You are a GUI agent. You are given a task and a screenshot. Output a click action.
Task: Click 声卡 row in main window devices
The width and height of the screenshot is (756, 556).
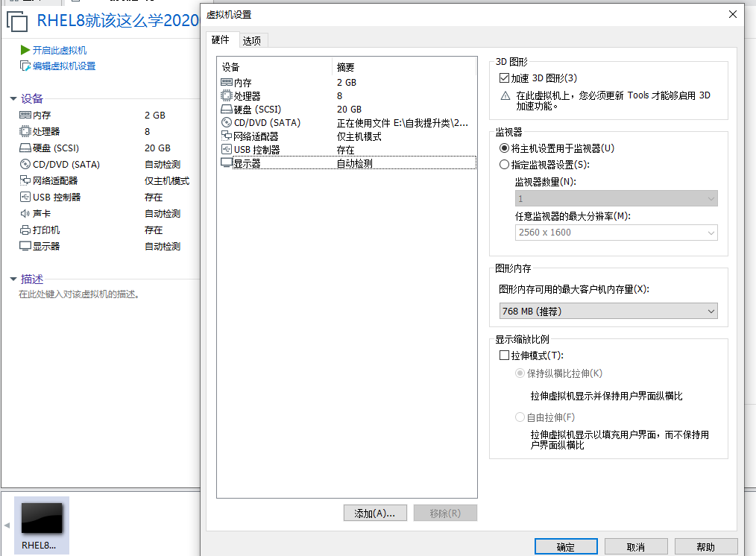coord(100,213)
